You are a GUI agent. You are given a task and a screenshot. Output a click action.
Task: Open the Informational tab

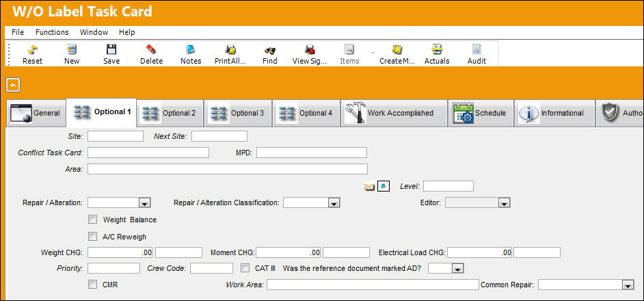[554, 113]
